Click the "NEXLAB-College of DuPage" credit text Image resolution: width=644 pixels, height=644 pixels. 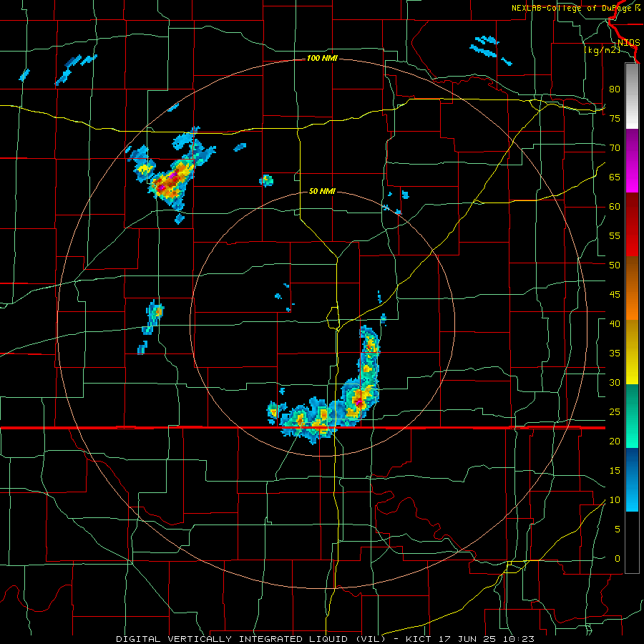pyautogui.click(x=572, y=8)
